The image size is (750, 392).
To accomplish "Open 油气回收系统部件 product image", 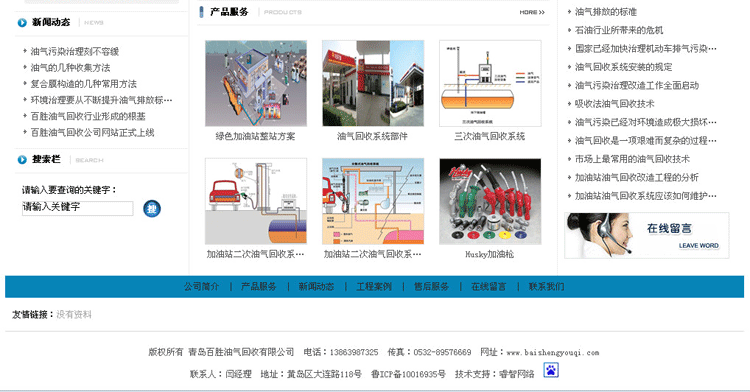I will [x=373, y=83].
